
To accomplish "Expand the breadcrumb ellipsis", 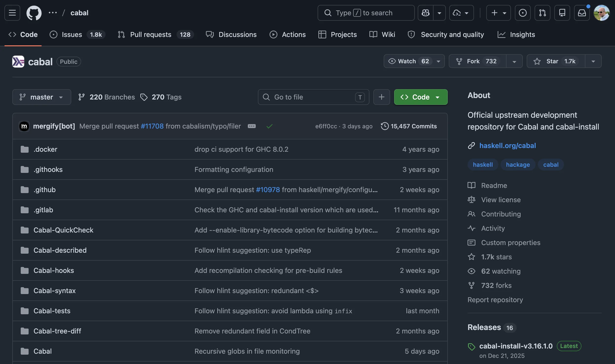I will pos(53,13).
